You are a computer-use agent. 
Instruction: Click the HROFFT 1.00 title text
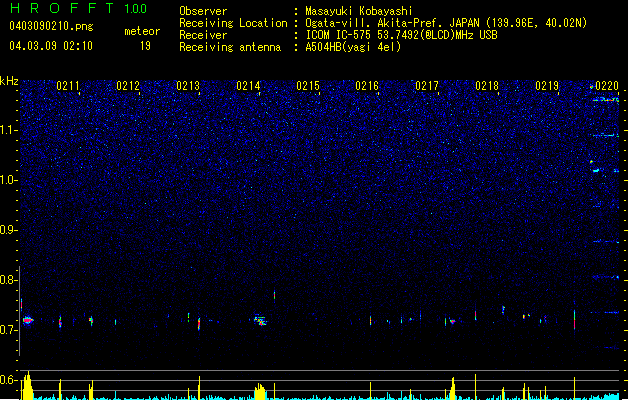tap(78, 8)
